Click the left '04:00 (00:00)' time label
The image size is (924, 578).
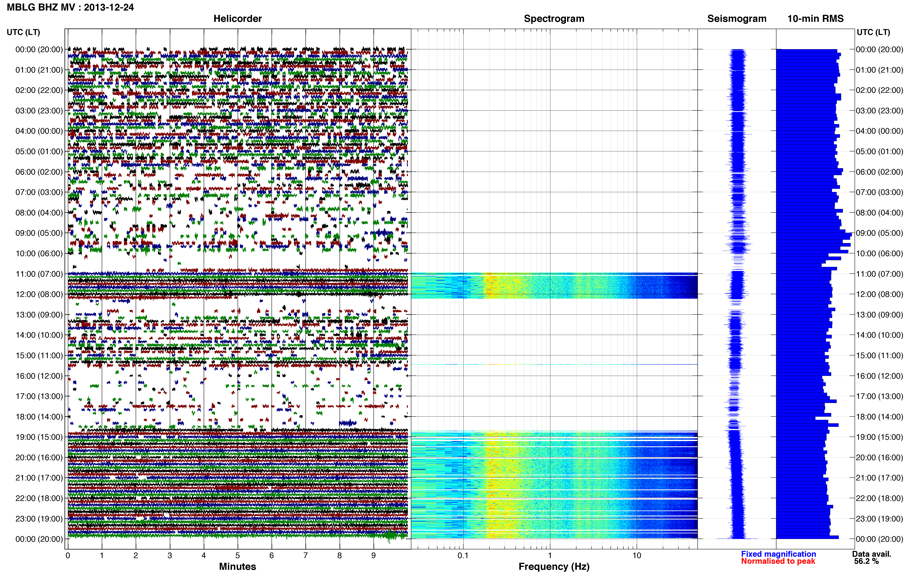(39, 131)
